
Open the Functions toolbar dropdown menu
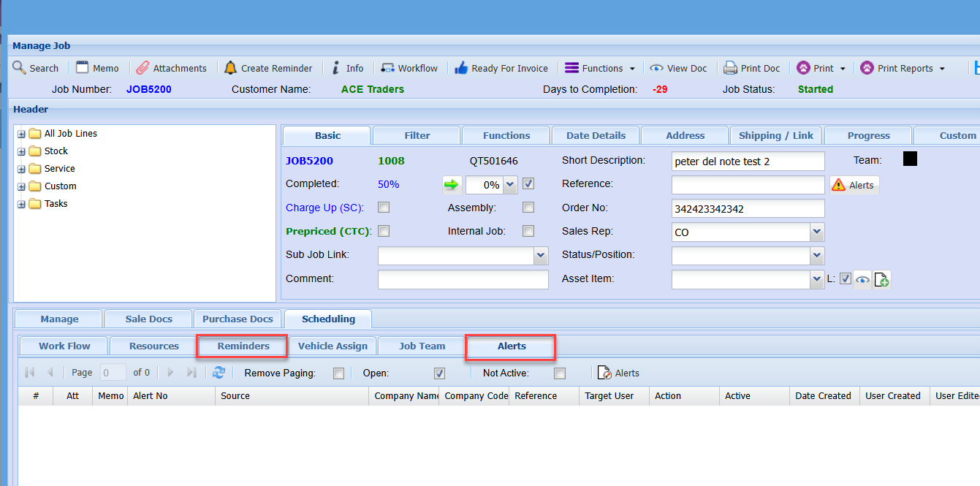coord(601,68)
